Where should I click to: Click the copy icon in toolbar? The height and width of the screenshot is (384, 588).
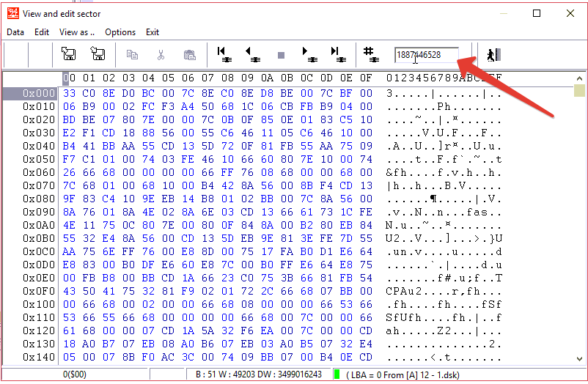coord(132,54)
